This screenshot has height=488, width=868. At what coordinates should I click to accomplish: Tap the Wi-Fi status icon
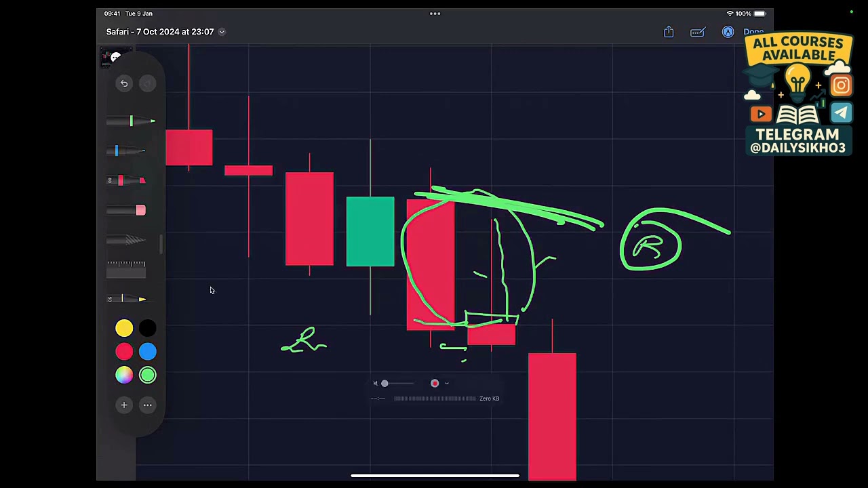[730, 14]
